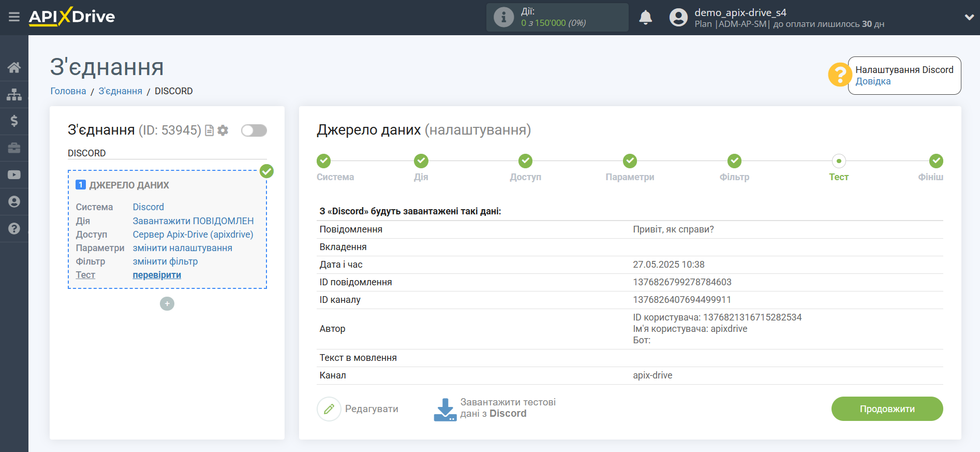This screenshot has width=980, height=452.
Task: Select the channel value apix-drive
Action: (x=652, y=375)
